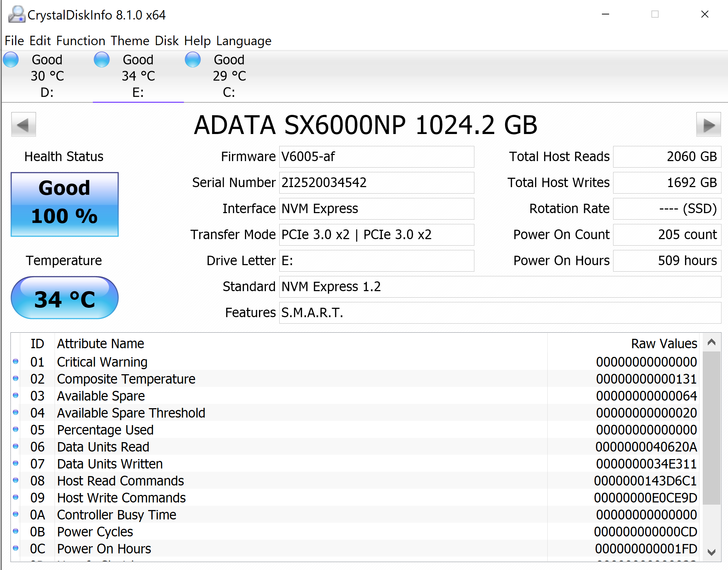Click the Attribute Name column header
Image resolution: width=728 pixels, height=570 pixels.
301,344
